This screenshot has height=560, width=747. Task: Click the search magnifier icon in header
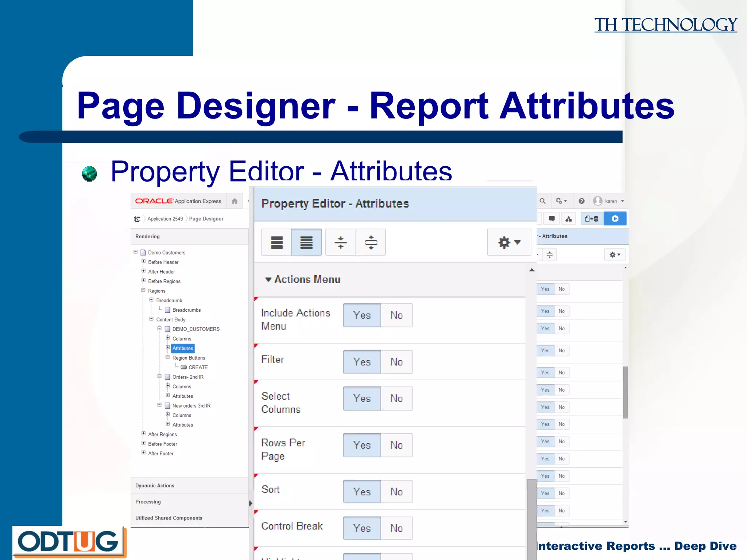(543, 201)
